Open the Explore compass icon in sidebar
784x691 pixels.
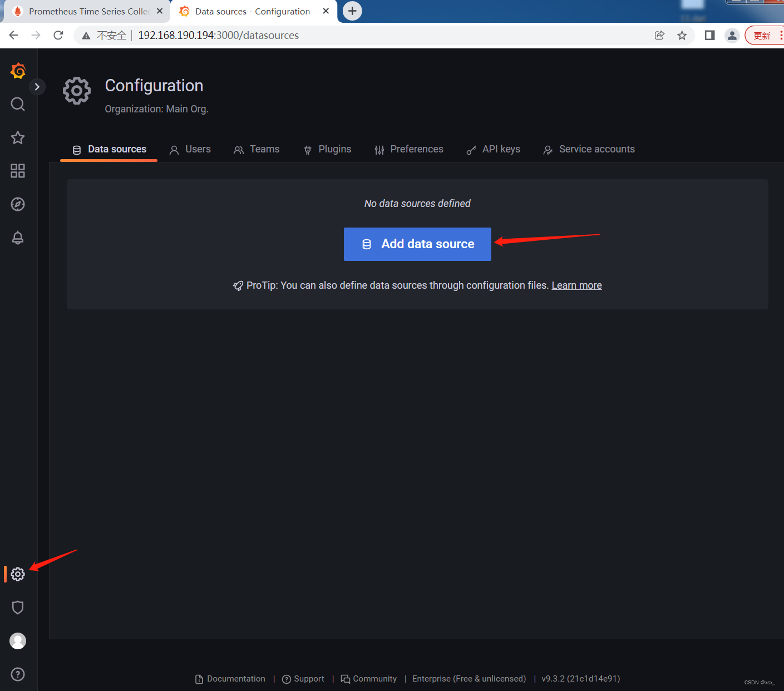point(17,204)
